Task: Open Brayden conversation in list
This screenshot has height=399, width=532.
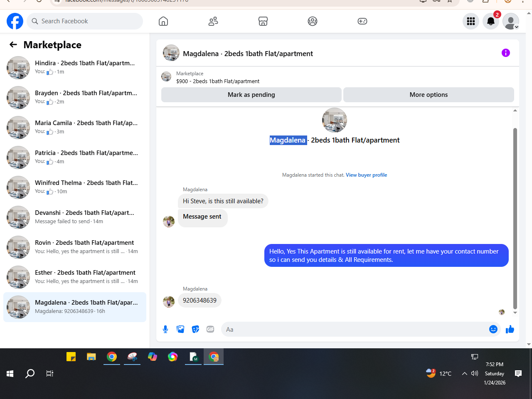Action: coord(75,98)
